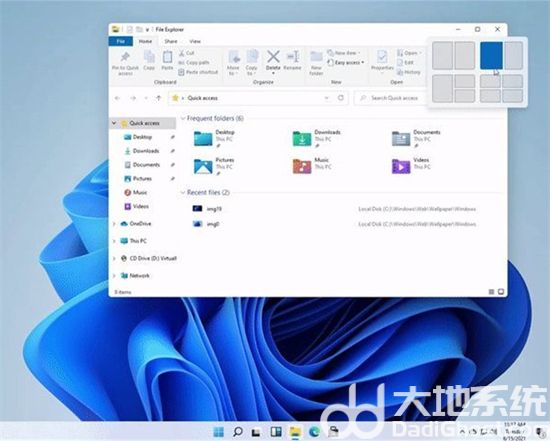Expand the CD Drive tree node
This screenshot has height=441, width=550.
click(114, 258)
